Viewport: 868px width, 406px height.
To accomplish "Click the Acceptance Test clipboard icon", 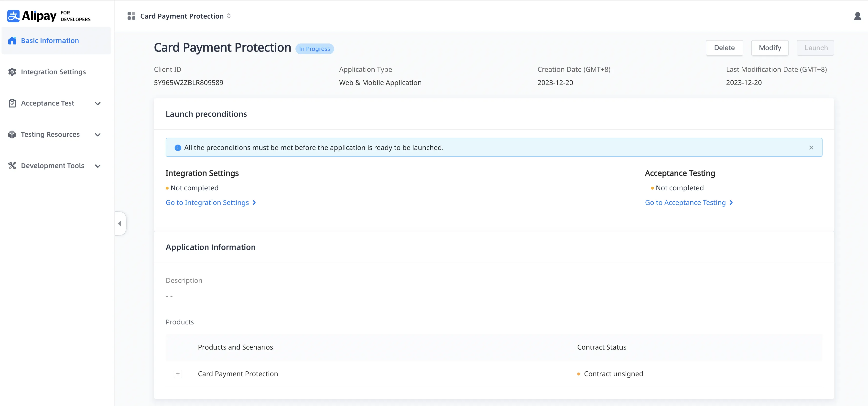I will point(12,103).
